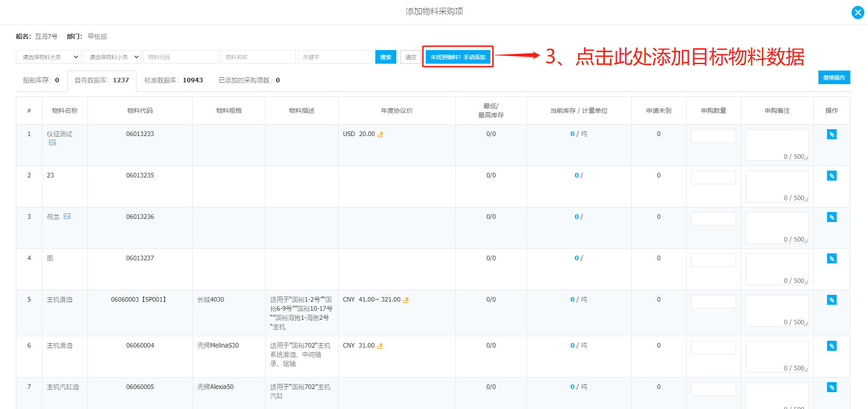Click add icon for row 06013235

832,176
